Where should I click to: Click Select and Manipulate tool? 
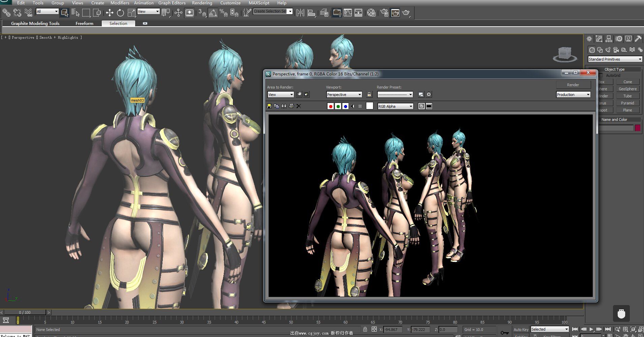pos(178,13)
